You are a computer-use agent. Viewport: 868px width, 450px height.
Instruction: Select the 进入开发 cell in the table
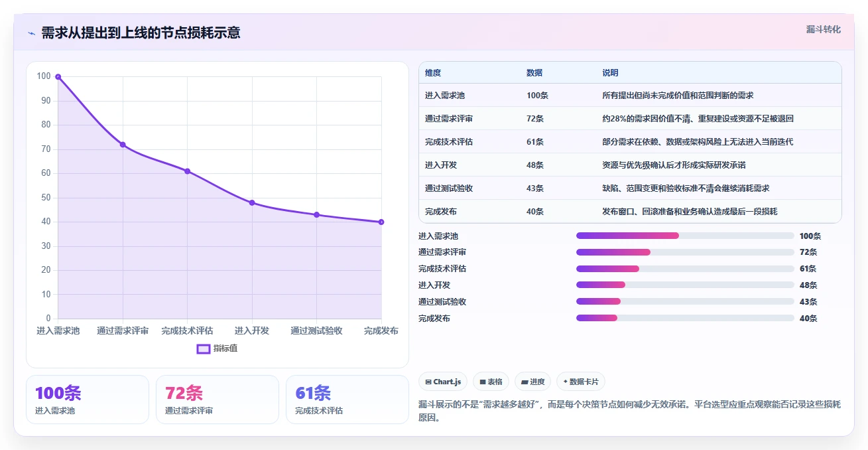click(441, 165)
